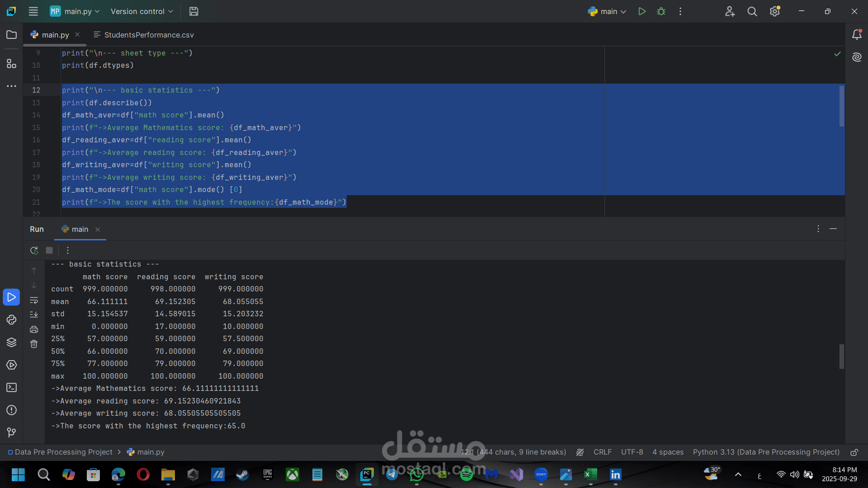Open the Git version control tool window
Viewport: 868px width, 488px height.
click(11, 432)
